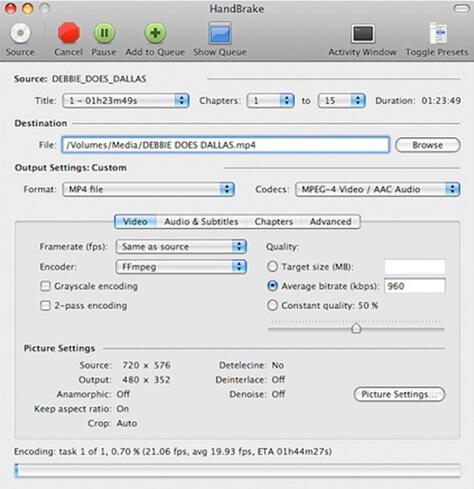The width and height of the screenshot is (474, 489).
Task: Open the Encoder dropdown showing FFmpeg
Action: (181, 267)
